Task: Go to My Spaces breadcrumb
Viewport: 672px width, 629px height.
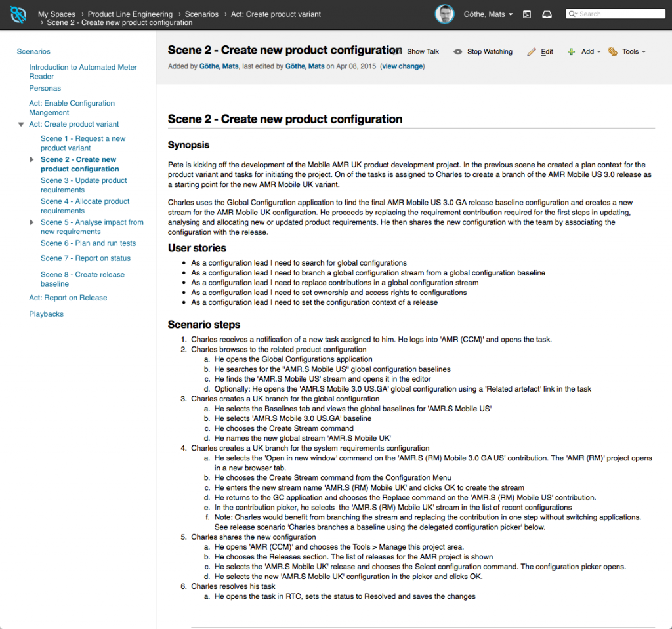Action: click(x=56, y=14)
